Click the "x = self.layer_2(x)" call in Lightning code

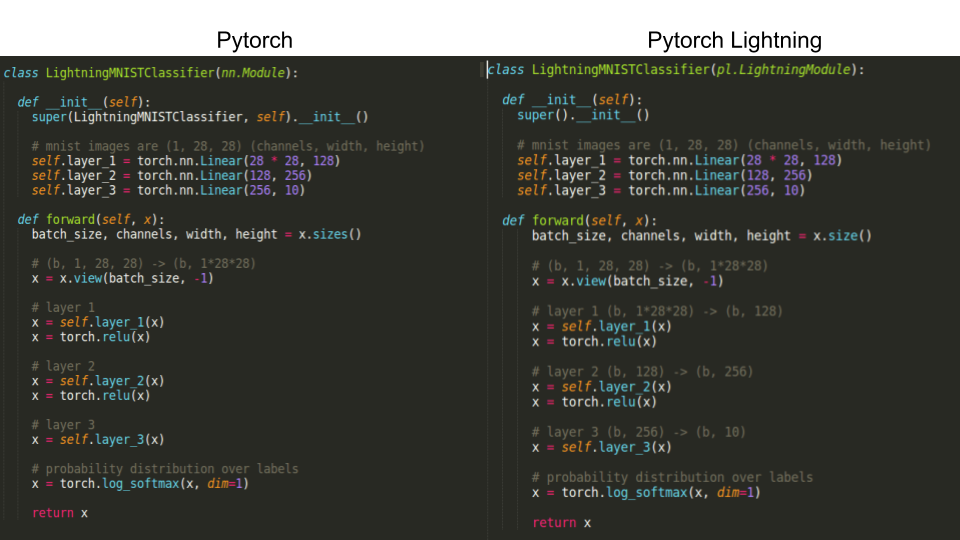click(602, 387)
